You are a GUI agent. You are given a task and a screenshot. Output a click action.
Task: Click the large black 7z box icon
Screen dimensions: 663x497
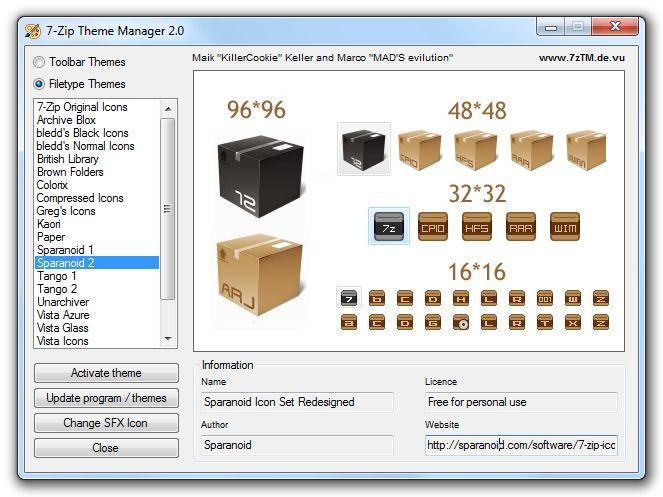point(260,176)
